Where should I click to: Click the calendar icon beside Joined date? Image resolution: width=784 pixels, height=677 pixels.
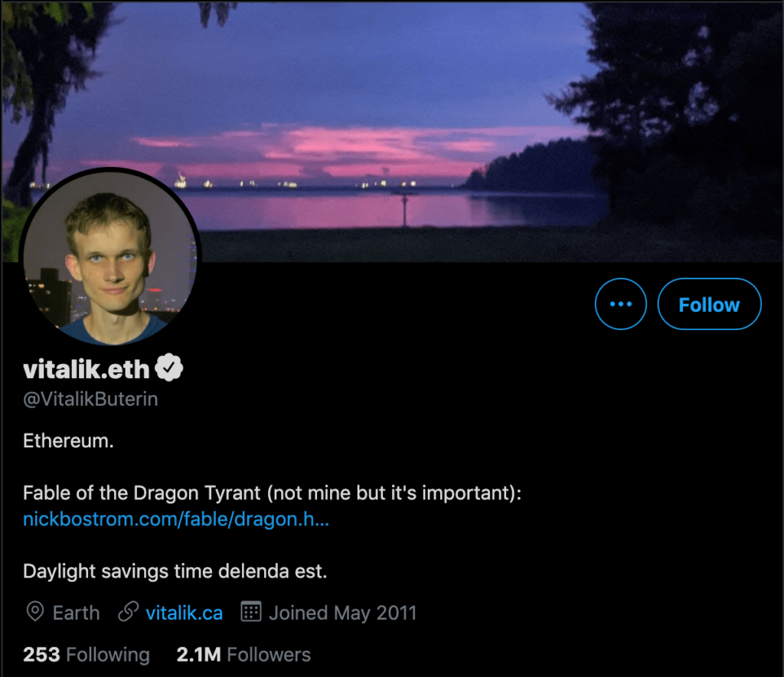click(x=251, y=613)
